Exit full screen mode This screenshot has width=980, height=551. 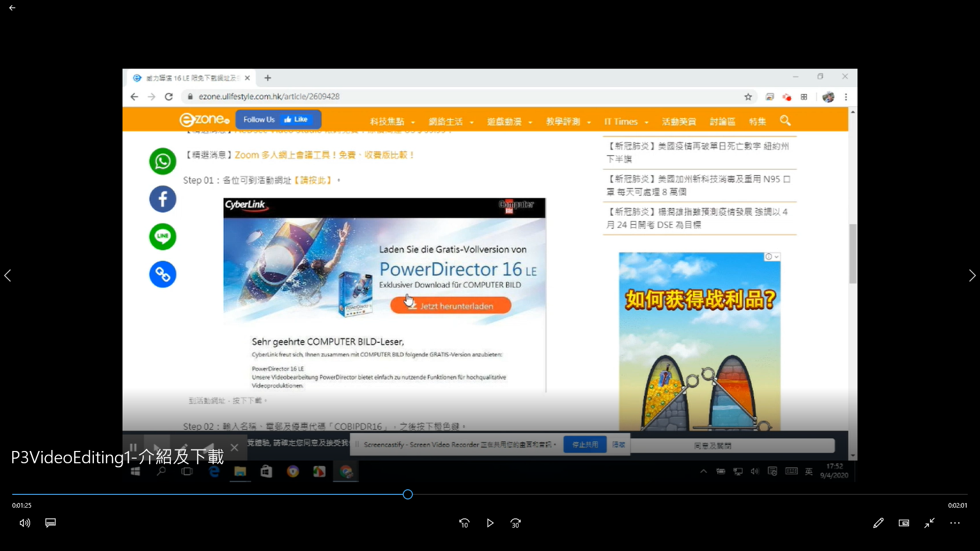[x=929, y=523]
